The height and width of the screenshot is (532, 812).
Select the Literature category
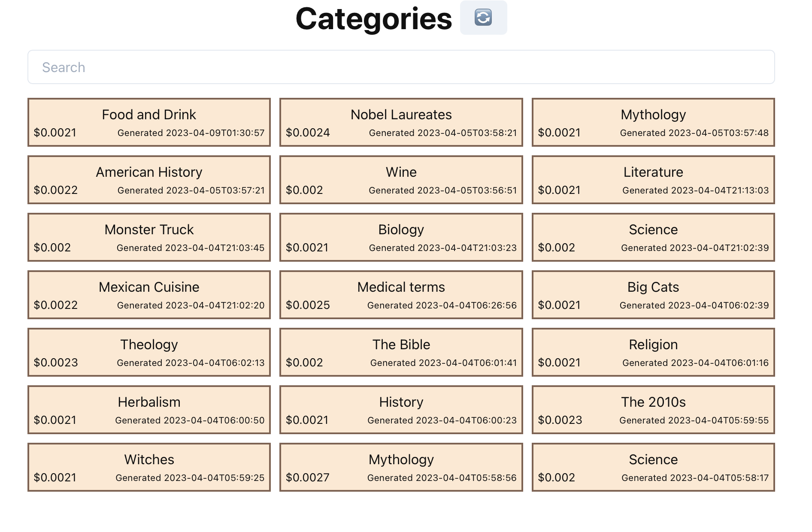(x=653, y=180)
